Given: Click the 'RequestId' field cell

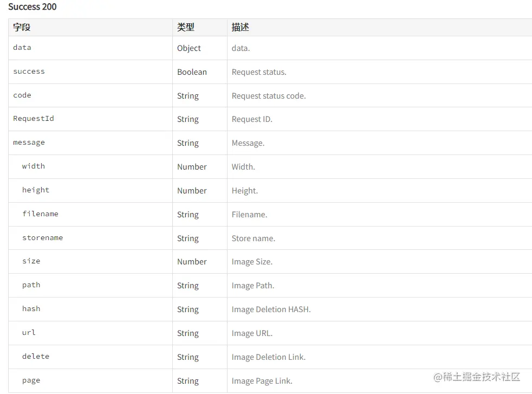Looking at the screenshot, I should click(x=34, y=119).
